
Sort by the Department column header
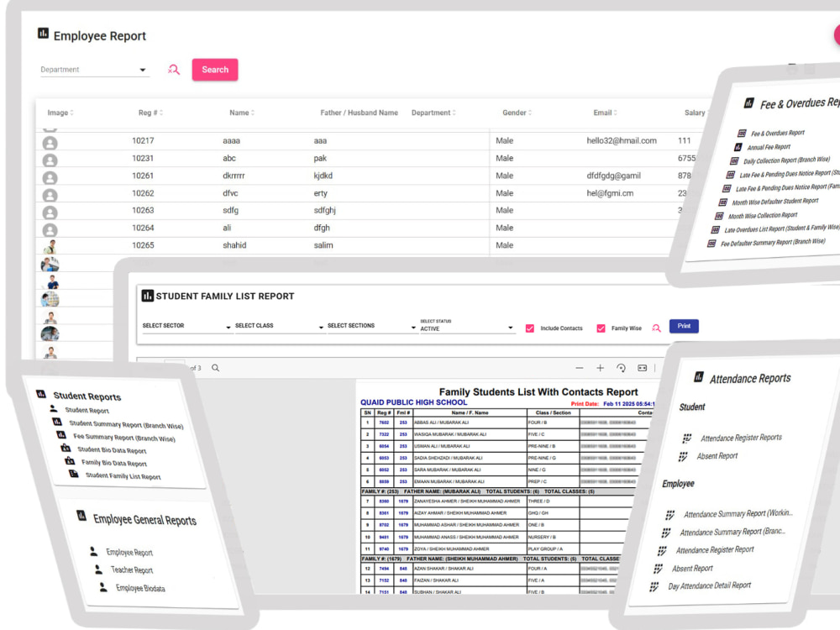pos(433,113)
